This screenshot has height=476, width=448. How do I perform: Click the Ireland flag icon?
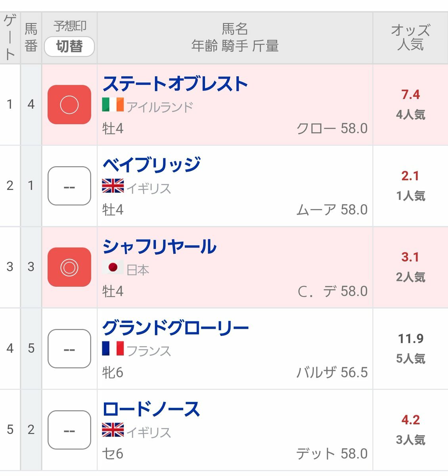click(x=113, y=105)
